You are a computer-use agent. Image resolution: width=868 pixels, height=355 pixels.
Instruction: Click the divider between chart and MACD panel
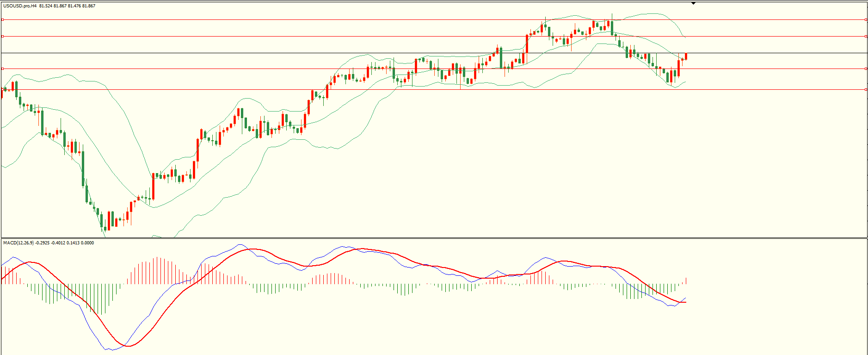point(434,238)
